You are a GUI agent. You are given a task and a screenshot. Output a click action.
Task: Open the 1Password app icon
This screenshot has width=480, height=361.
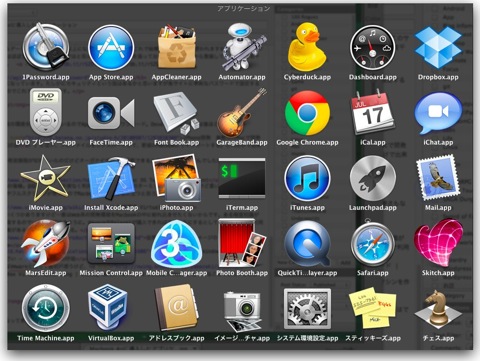[46, 47]
